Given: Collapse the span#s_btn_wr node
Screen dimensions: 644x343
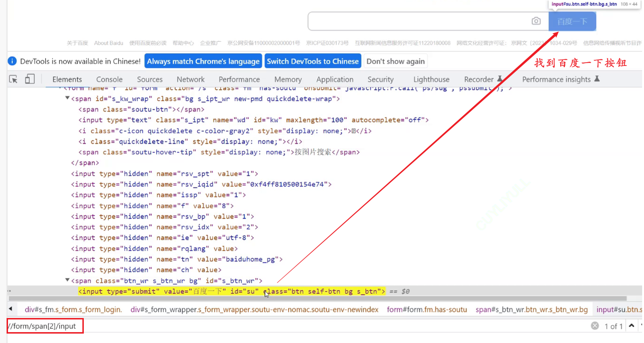Looking at the screenshot, I should coord(67,281).
